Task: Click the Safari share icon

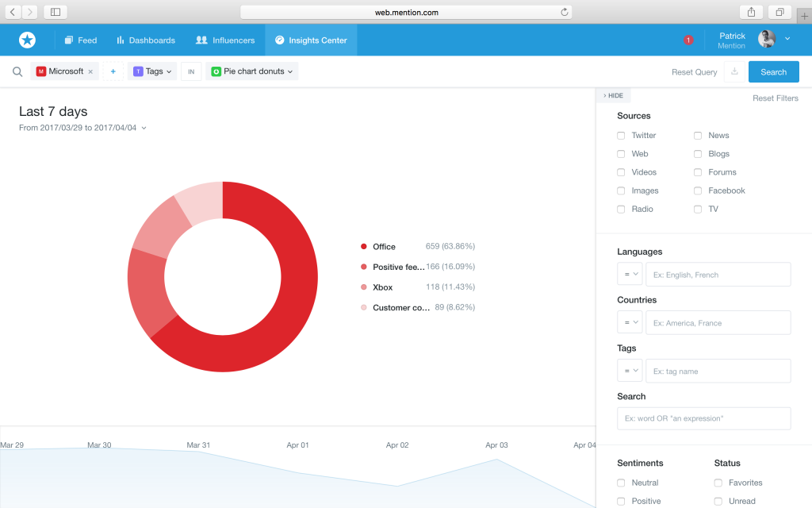Action: coord(752,12)
